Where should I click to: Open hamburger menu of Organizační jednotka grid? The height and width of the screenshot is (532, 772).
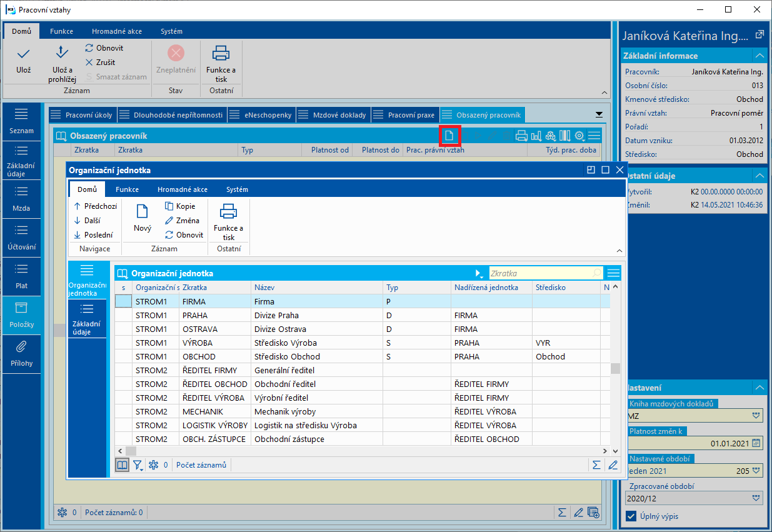click(x=613, y=273)
